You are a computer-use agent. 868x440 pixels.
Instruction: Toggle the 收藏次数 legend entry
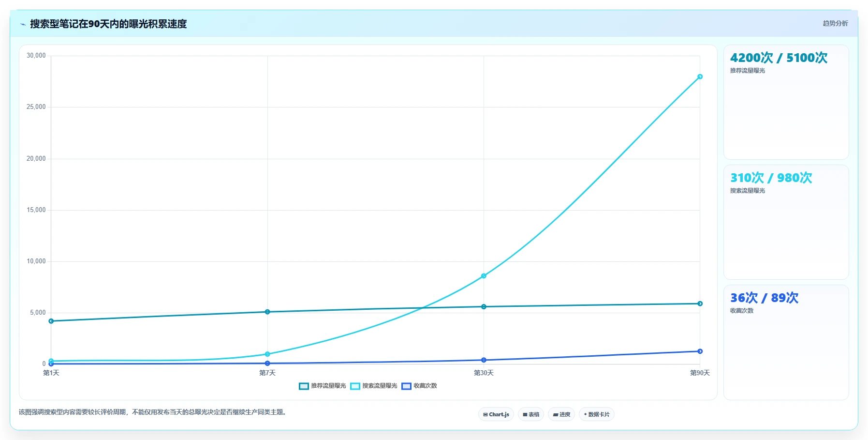coord(419,386)
